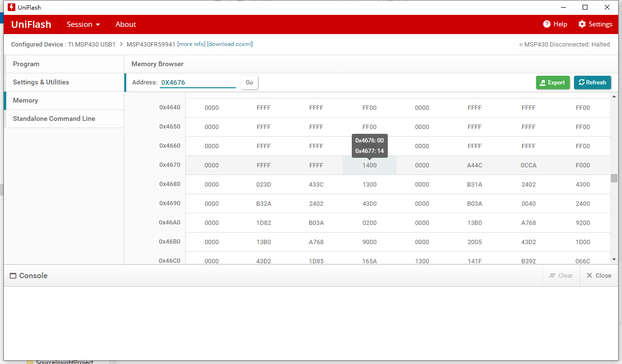Open the Standalone Command Line tab
Viewport: 622px width, 364px height.
click(x=64, y=119)
